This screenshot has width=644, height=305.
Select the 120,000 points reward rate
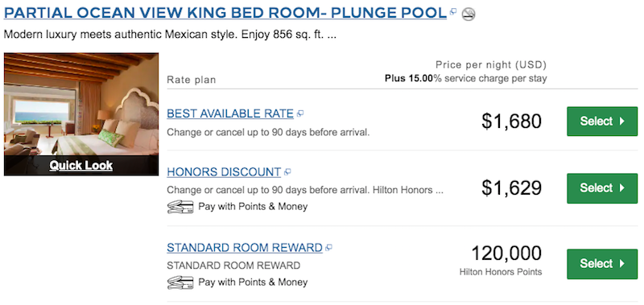pos(602,263)
